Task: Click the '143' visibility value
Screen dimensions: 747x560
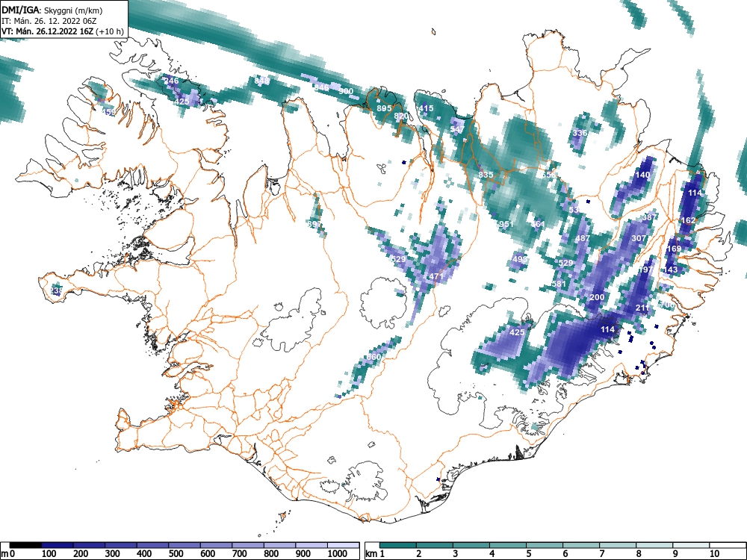Action: (670, 270)
